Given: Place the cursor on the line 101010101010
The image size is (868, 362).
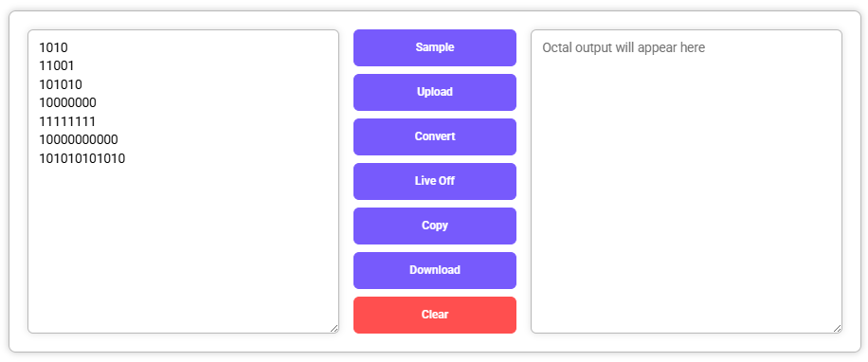Looking at the screenshot, I should click(x=81, y=159).
